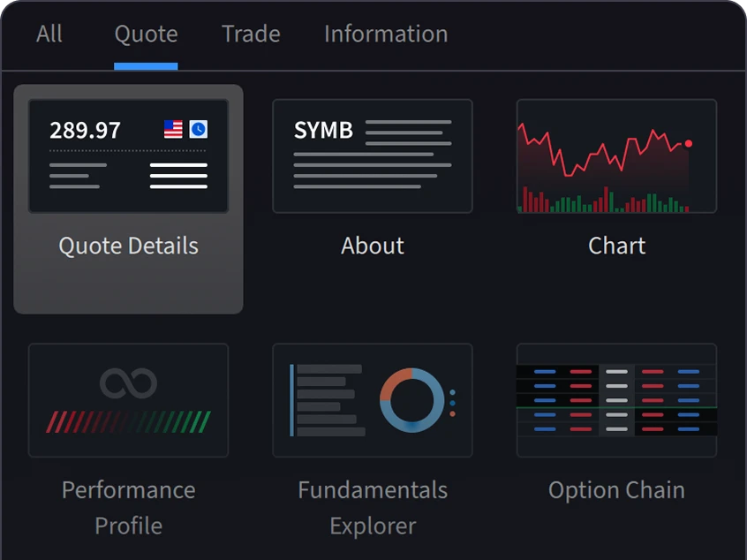Open Fundamentals Explorer via its label
This screenshot has height=560, width=747.
(x=373, y=507)
